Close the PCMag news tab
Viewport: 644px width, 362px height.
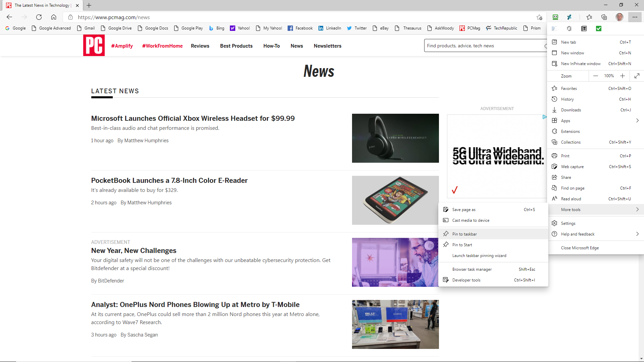(78, 5)
